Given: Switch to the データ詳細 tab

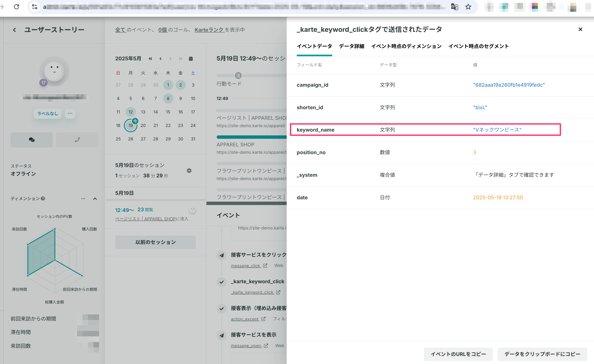Looking at the screenshot, I should pyautogui.click(x=351, y=46).
